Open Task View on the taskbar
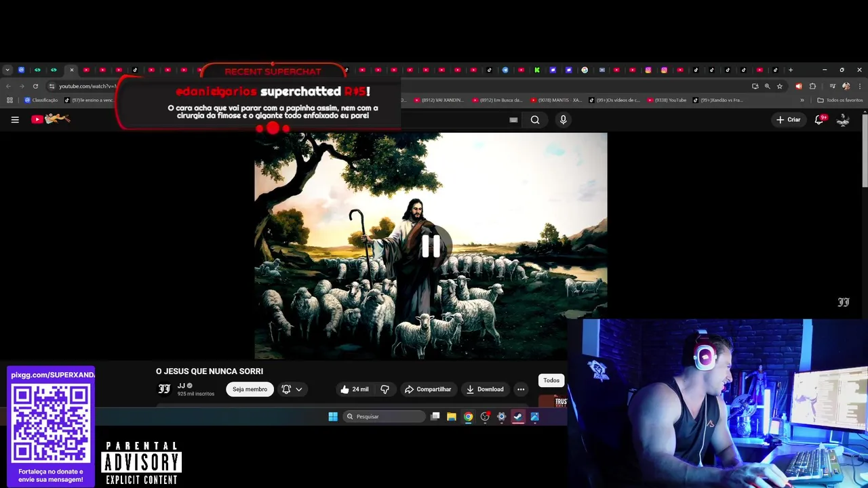The width and height of the screenshot is (868, 488). click(x=435, y=417)
